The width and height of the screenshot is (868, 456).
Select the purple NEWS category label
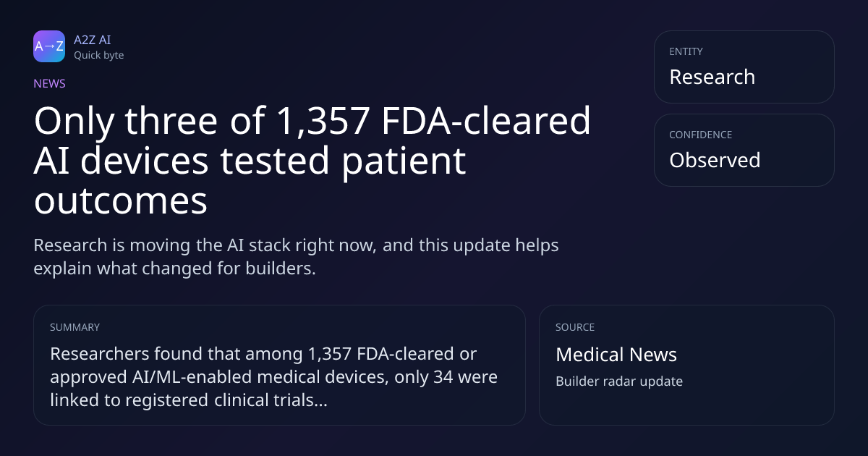tap(49, 83)
